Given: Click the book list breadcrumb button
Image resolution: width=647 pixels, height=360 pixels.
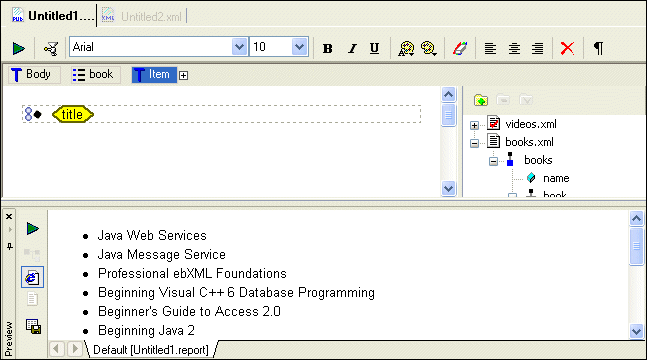Looking at the screenshot, I should point(96,75).
